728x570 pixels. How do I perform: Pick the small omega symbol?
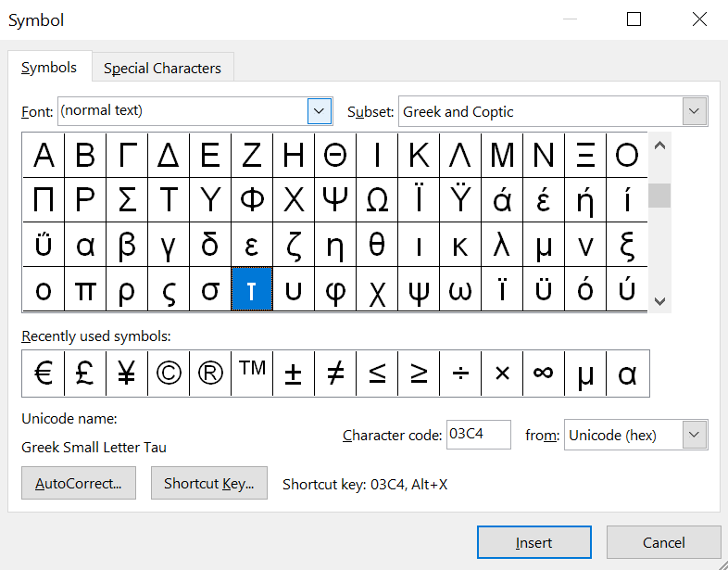pos(460,289)
